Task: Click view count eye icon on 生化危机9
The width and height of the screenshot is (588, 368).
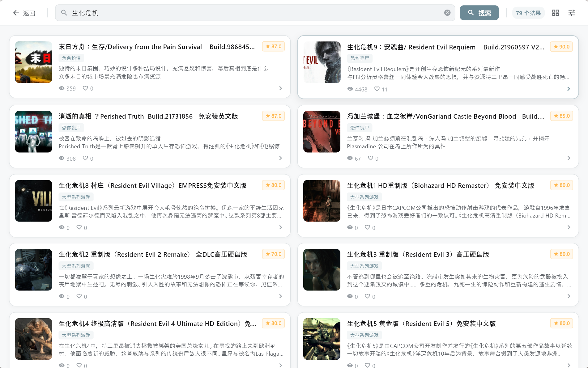Action: pos(350,89)
